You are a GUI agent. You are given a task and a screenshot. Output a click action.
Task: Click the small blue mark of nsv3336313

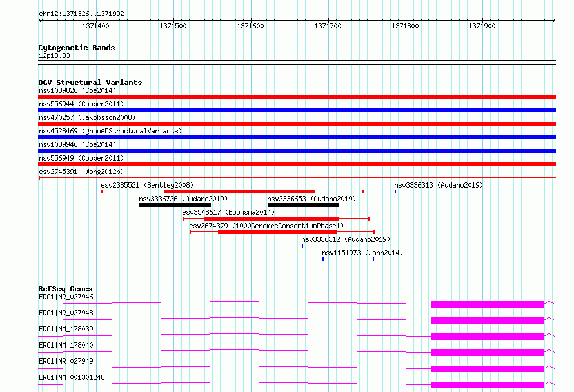click(x=395, y=191)
